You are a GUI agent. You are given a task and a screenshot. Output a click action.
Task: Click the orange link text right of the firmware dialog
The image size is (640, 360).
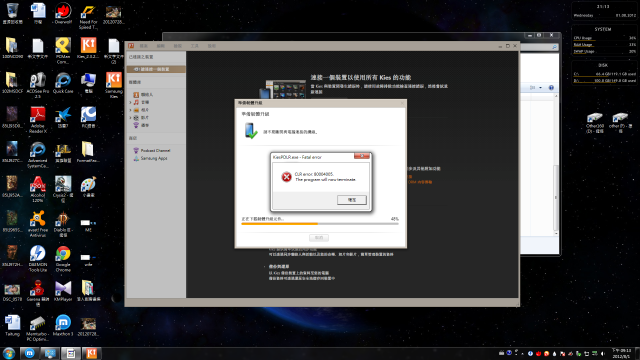[420, 182]
